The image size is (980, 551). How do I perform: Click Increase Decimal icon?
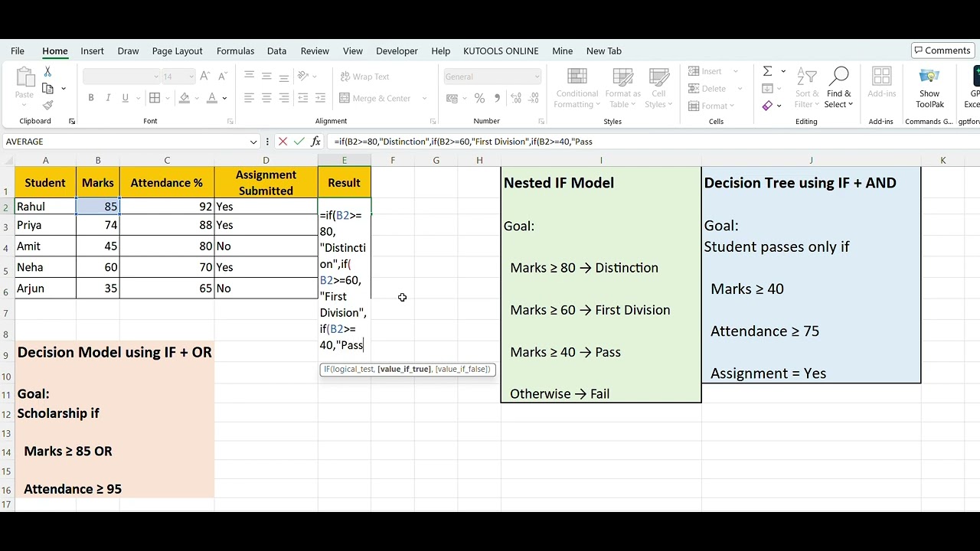pyautogui.click(x=516, y=98)
